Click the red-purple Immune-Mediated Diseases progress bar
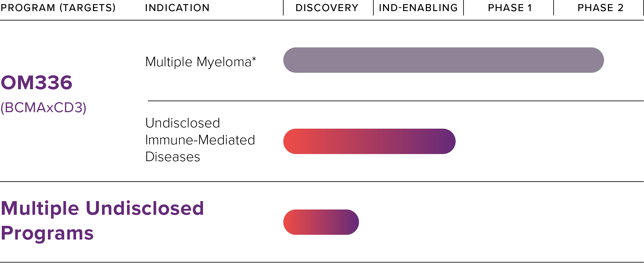This screenshot has height=272, width=644. click(369, 141)
